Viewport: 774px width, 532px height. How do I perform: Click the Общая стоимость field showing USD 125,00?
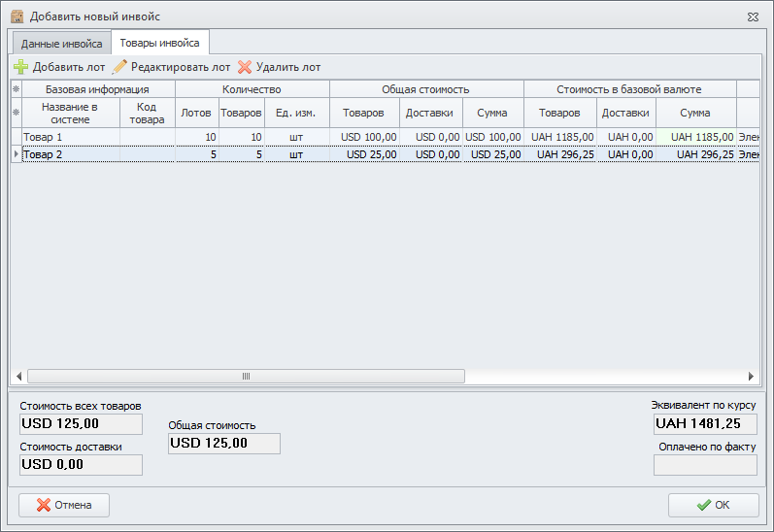(x=223, y=444)
